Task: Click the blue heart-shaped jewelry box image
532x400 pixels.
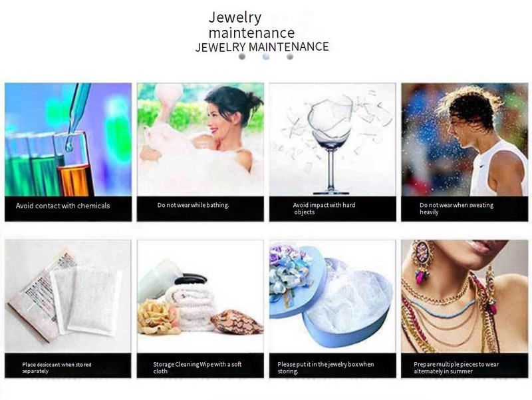Action: coord(332,296)
